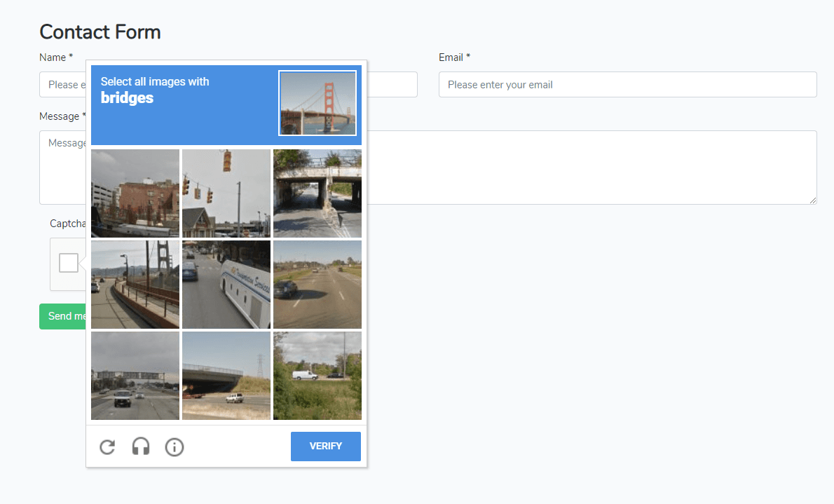The width and height of the screenshot is (834, 504).
Task: Select the concrete overpass with car tile
Action: point(226,376)
